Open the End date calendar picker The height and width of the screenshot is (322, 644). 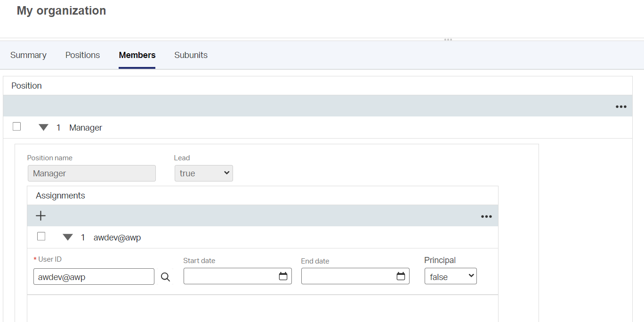pos(401,276)
